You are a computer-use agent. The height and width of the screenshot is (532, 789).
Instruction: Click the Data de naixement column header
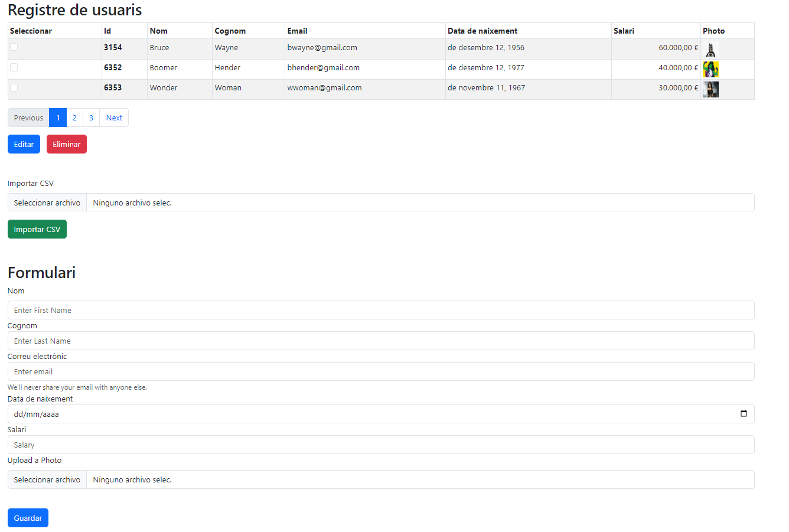click(528, 31)
